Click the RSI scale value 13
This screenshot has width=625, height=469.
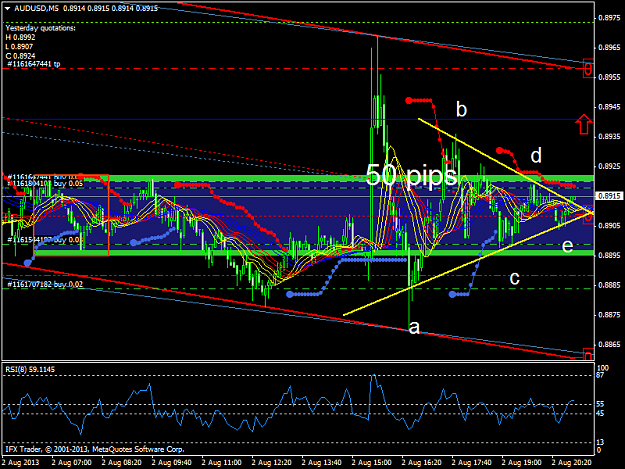point(600,442)
